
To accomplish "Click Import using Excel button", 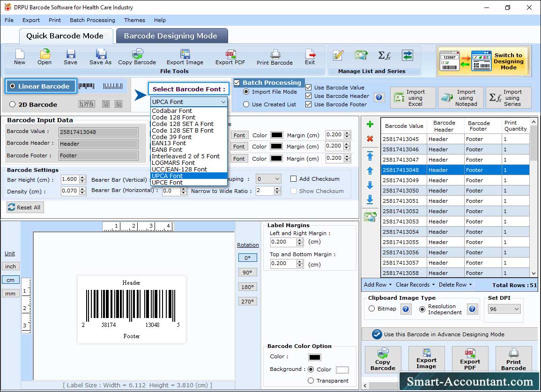I will coord(413,98).
